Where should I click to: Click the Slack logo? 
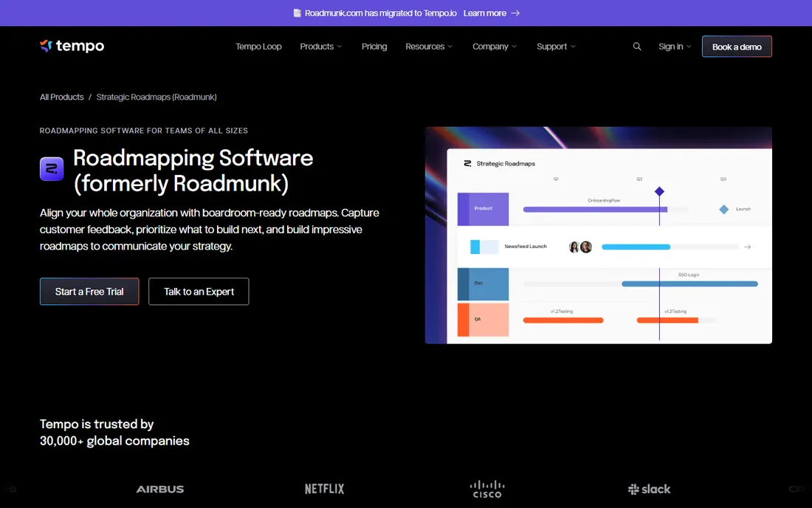pyautogui.click(x=649, y=489)
